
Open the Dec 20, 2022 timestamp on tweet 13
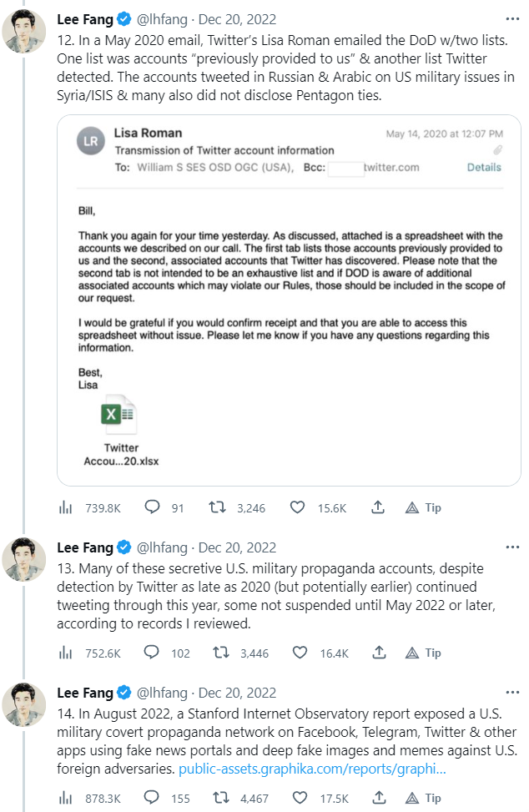tap(237, 547)
